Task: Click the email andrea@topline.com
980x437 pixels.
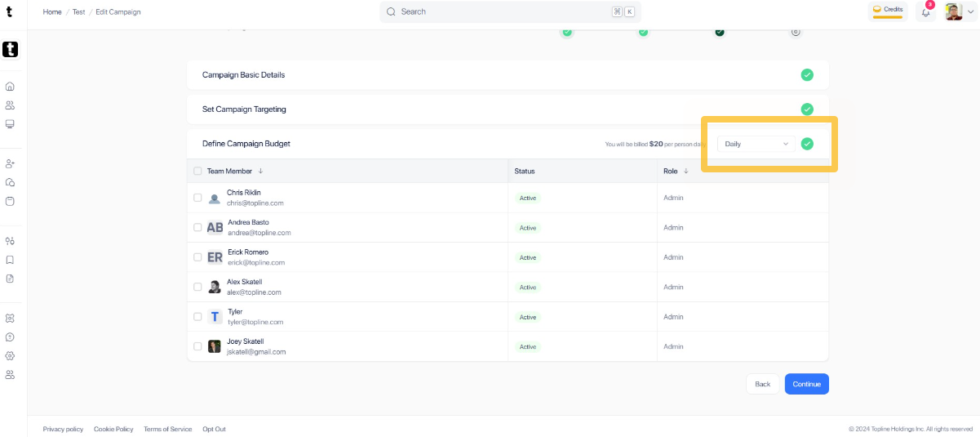Action: 259,233
